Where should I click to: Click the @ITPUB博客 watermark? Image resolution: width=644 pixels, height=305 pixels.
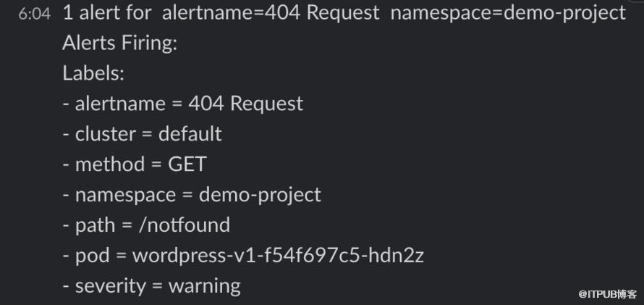[x=607, y=294]
